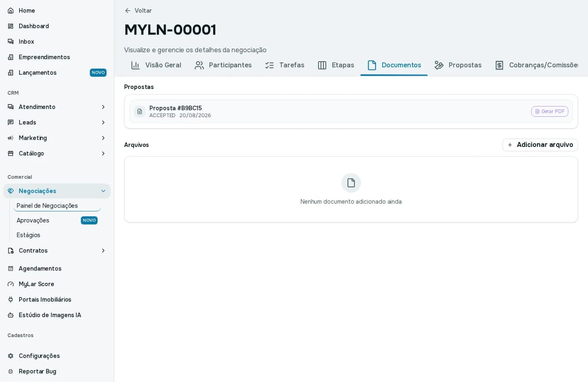Click the Lançamentos icon in sidebar
This screenshot has height=382, width=588.
coord(11,73)
